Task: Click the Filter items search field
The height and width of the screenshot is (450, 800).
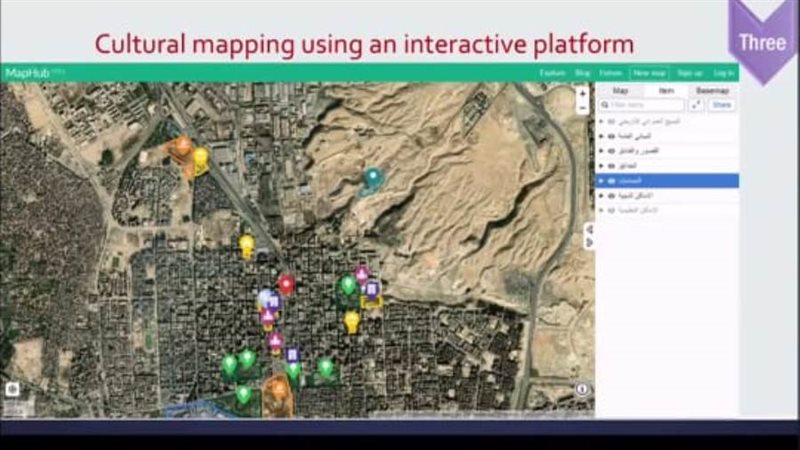Action: (x=645, y=105)
